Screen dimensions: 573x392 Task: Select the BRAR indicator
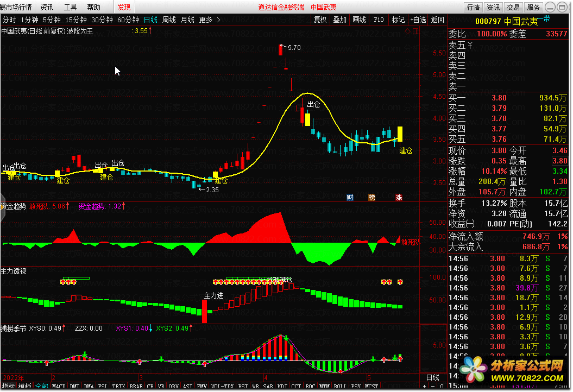coord(136,386)
